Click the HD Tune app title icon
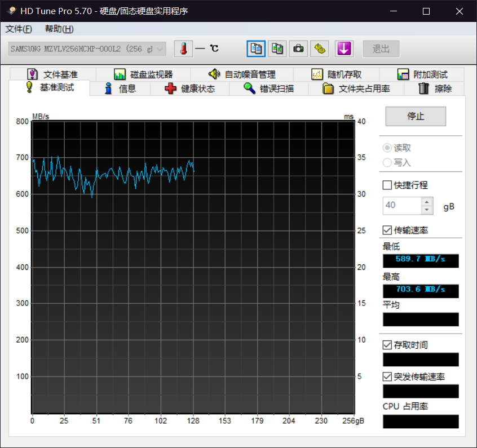The height and width of the screenshot is (448, 477). 12,11
